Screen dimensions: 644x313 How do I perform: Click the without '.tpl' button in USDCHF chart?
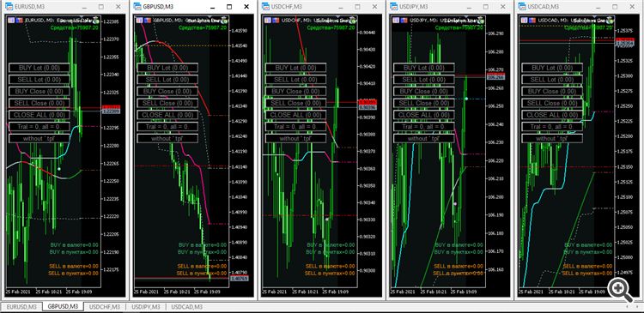point(295,138)
